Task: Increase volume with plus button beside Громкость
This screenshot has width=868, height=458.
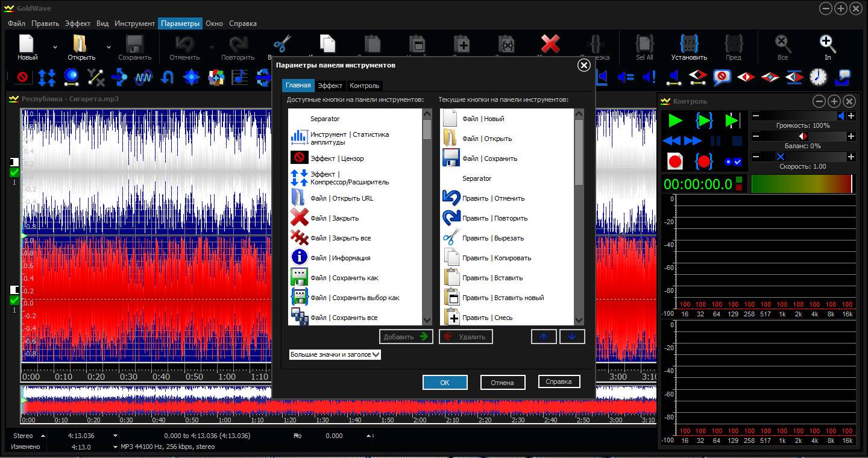Action: (851, 116)
